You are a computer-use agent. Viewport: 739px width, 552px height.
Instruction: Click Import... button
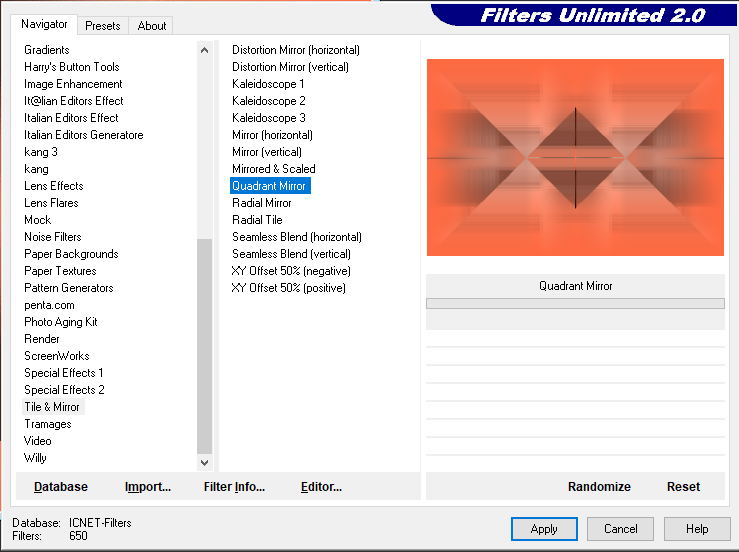(148, 486)
